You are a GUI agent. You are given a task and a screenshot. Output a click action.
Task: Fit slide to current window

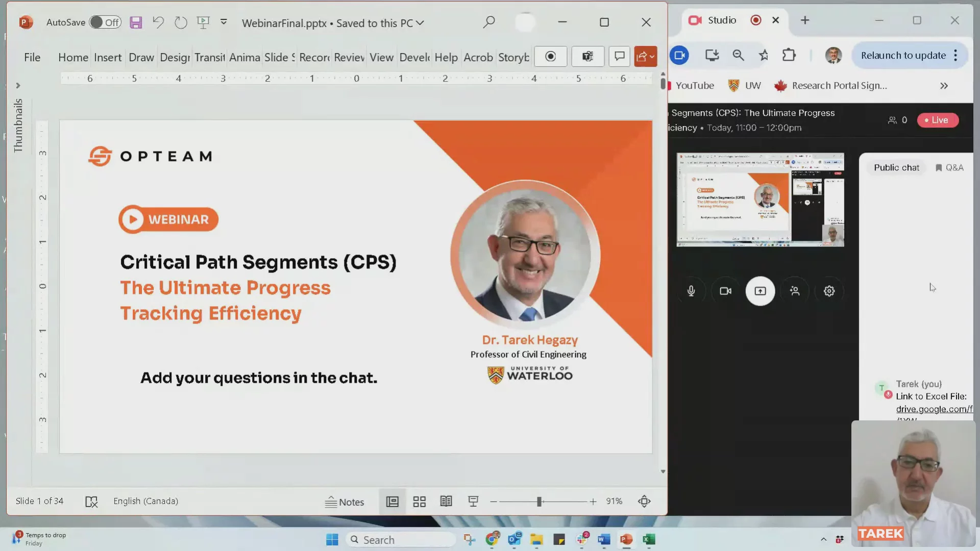pos(644,502)
